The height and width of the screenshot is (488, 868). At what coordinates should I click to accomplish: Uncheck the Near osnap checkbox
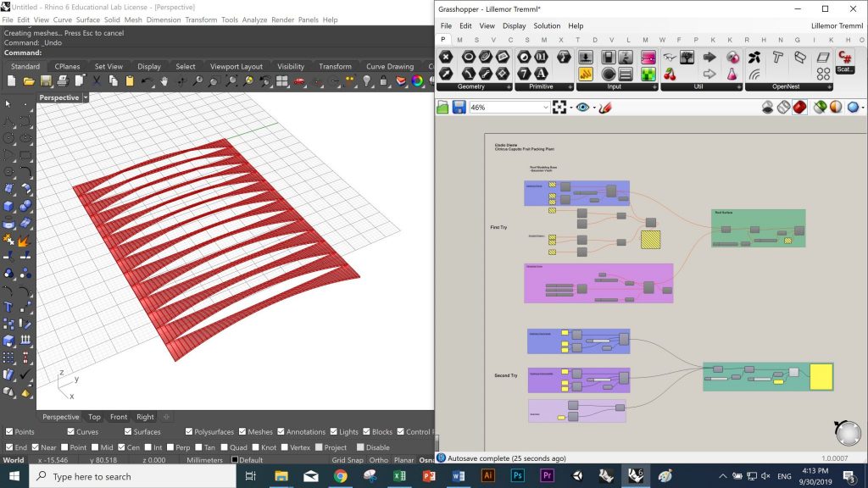pyautogui.click(x=35, y=447)
